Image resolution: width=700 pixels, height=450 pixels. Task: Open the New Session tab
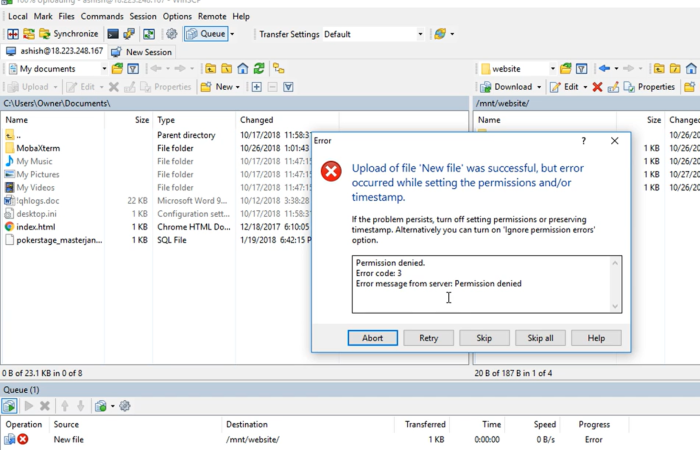point(142,52)
